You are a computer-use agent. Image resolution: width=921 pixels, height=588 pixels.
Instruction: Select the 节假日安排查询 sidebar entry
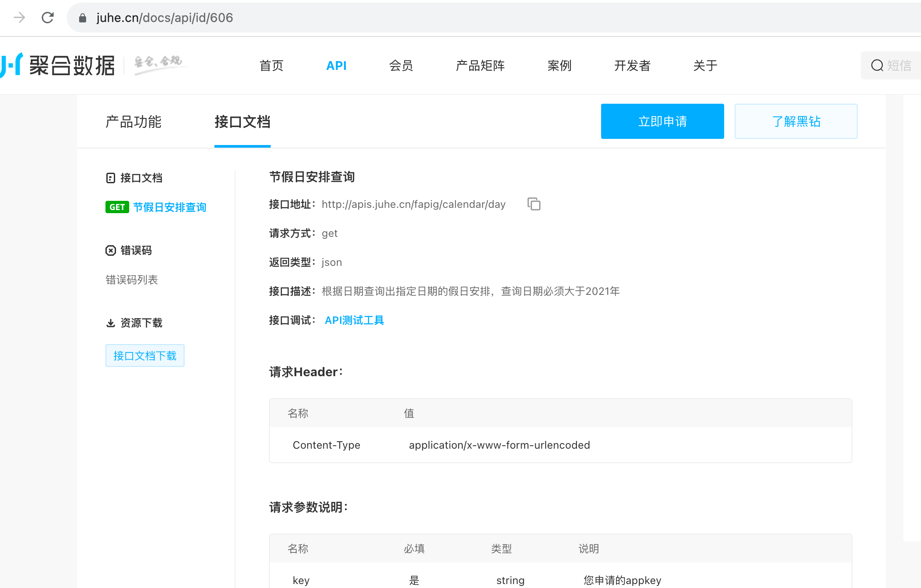(x=170, y=207)
